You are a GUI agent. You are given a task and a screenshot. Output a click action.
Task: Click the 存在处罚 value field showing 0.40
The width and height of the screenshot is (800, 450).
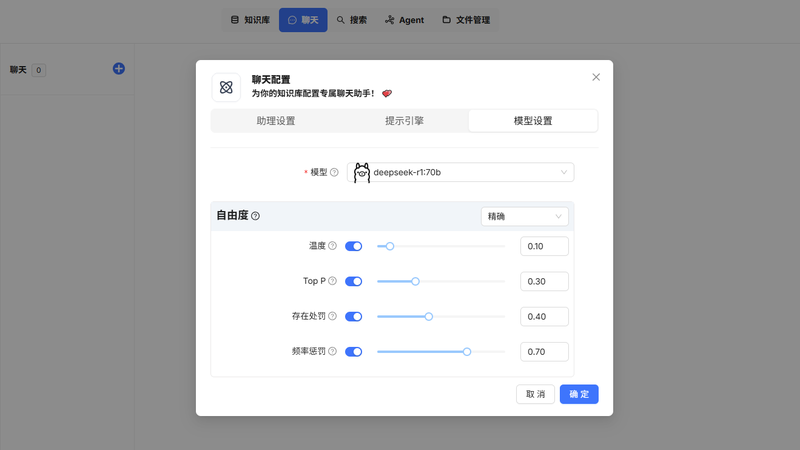pos(544,317)
